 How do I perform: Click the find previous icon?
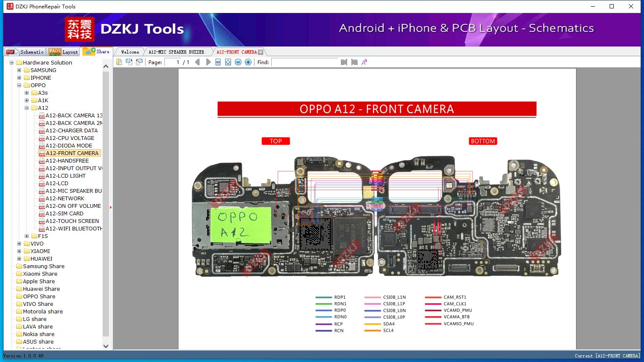point(344,62)
